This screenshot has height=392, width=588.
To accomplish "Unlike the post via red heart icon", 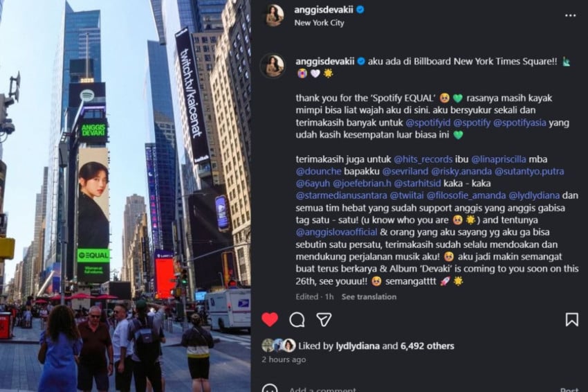I will tap(270, 319).
